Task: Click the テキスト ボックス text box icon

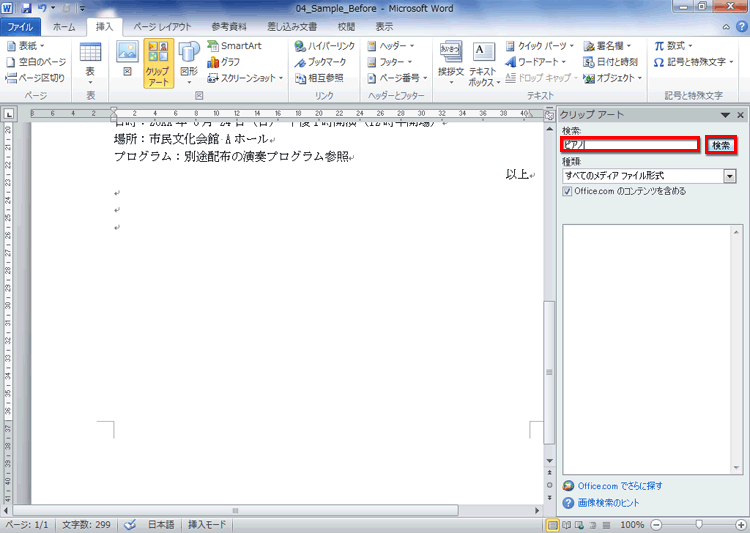Action: click(484, 64)
